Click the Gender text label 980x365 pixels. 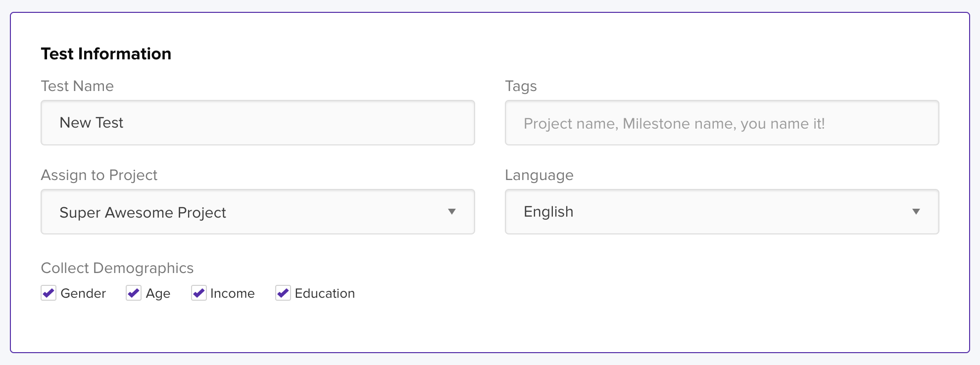pyautogui.click(x=83, y=293)
